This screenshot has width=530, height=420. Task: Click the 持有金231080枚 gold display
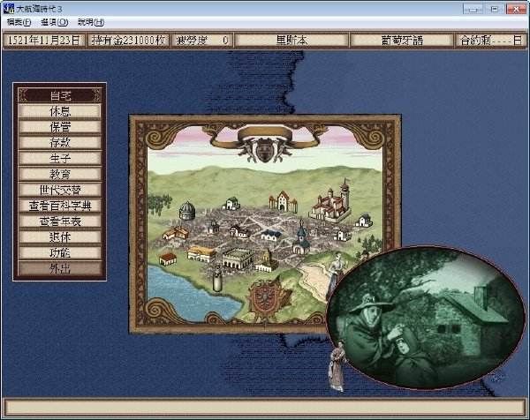click(x=128, y=41)
